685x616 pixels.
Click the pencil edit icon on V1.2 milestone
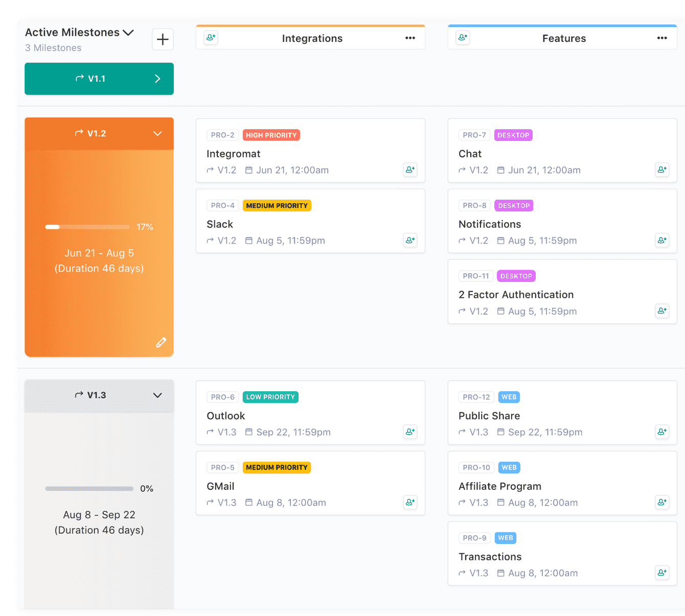click(x=161, y=342)
